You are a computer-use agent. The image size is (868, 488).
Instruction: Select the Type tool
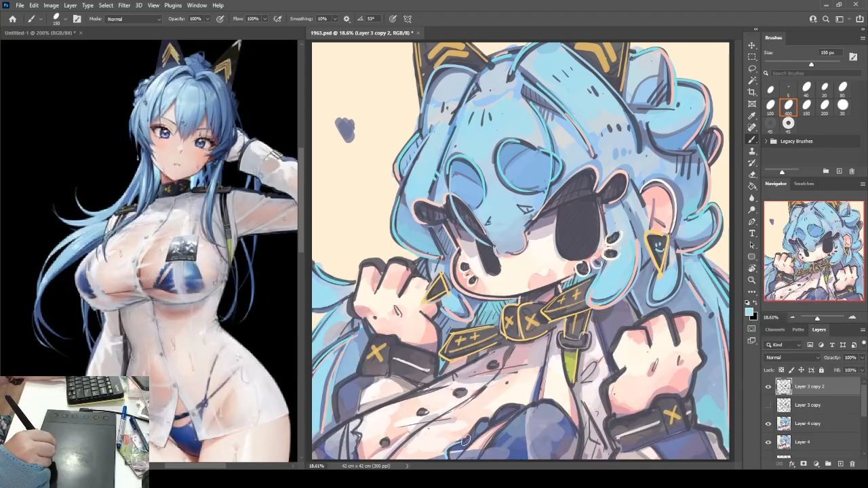point(752,233)
